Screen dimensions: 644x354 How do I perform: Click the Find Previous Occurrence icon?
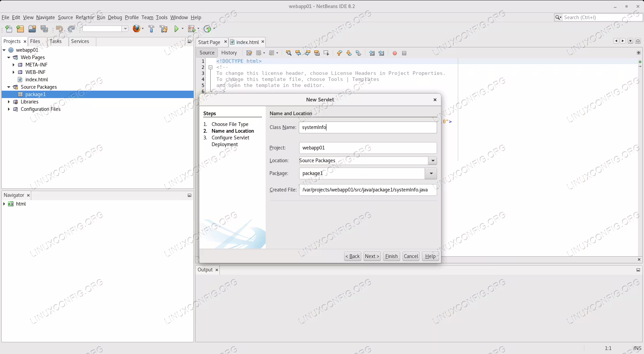click(x=298, y=53)
